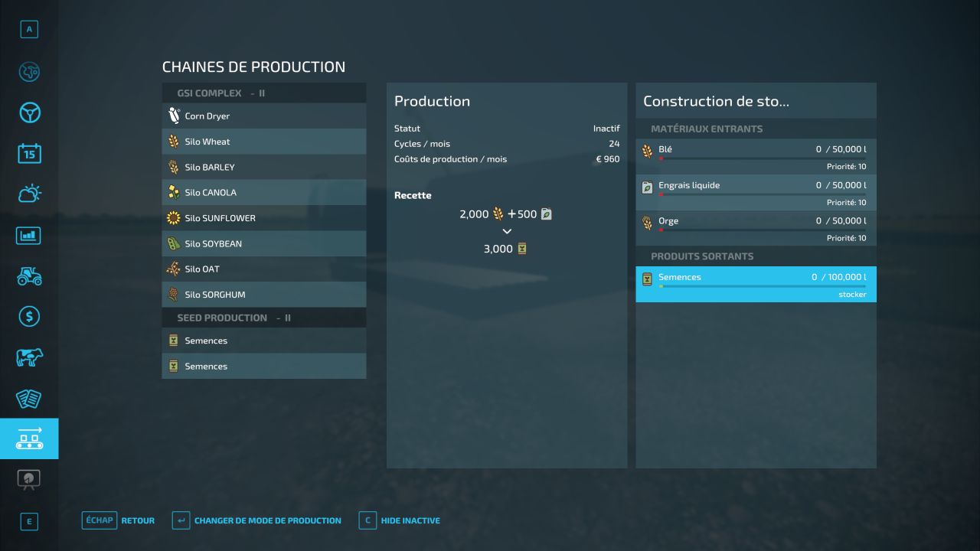This screenshot has width=980, height=551.
Task: Click the Corn Dryer icon
Action: coord(173,116)
